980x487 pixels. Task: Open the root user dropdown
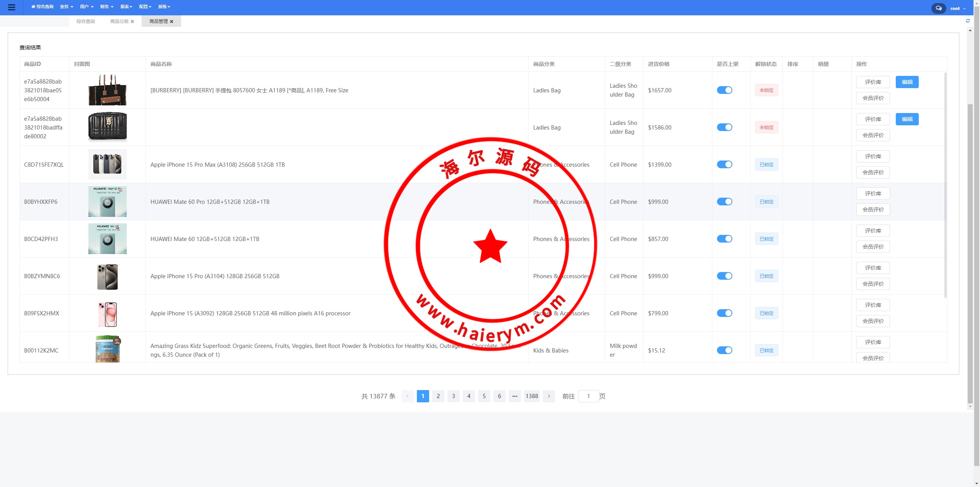point(957,8)
